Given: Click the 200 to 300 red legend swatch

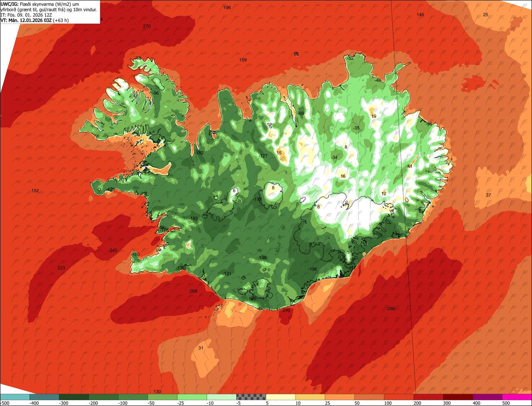Looking at the screenshot, I should [x=428, y=397].
